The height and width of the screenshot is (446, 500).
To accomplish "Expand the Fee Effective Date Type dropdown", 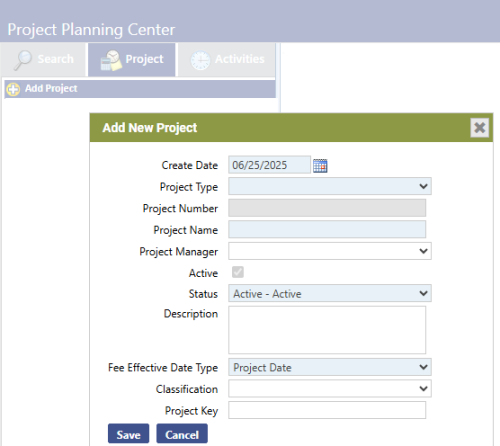I will click(x=330, y=367).
